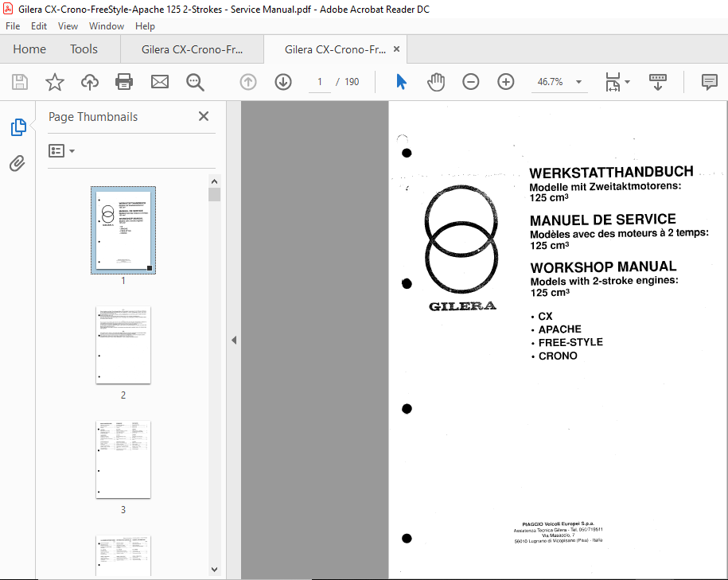Click the MANUEL DE SERVICE heading

tap(602, 220)
